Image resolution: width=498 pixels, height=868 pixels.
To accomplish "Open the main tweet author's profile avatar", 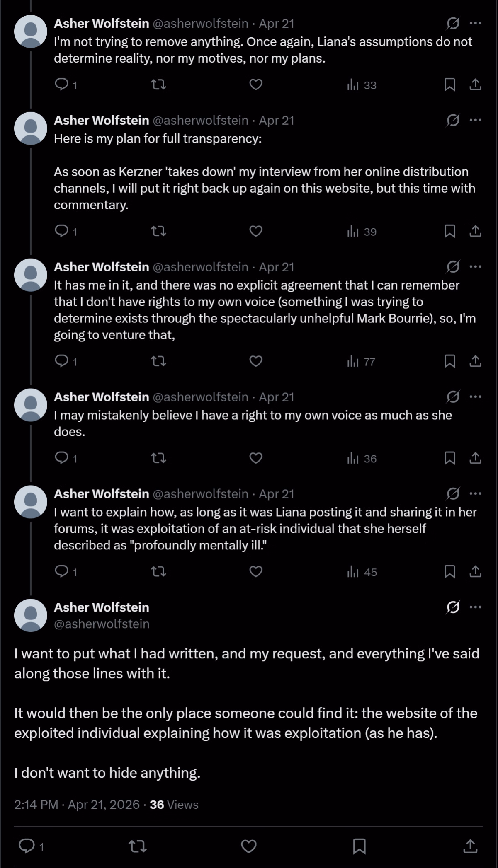I will click(x=31, y=615).
